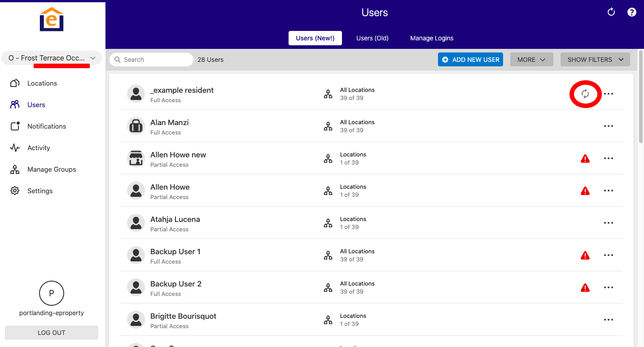Open Activity in the sidebar
644x347 pixels.
tap(39, 147)
